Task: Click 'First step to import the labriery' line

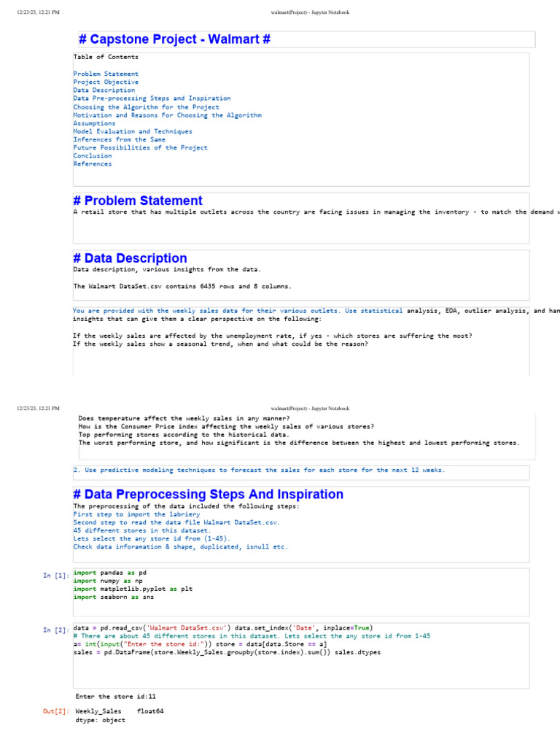Action: click(136, 514)
